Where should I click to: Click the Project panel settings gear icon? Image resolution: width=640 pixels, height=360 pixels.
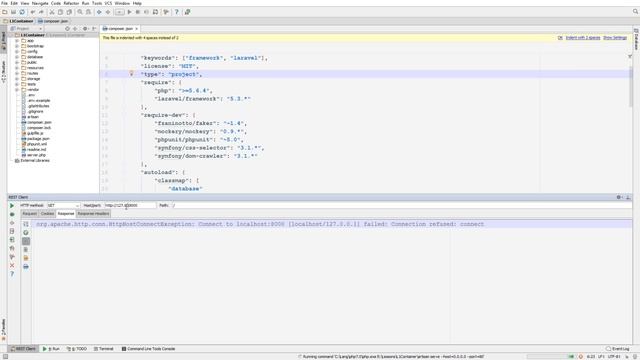[85, 29]
